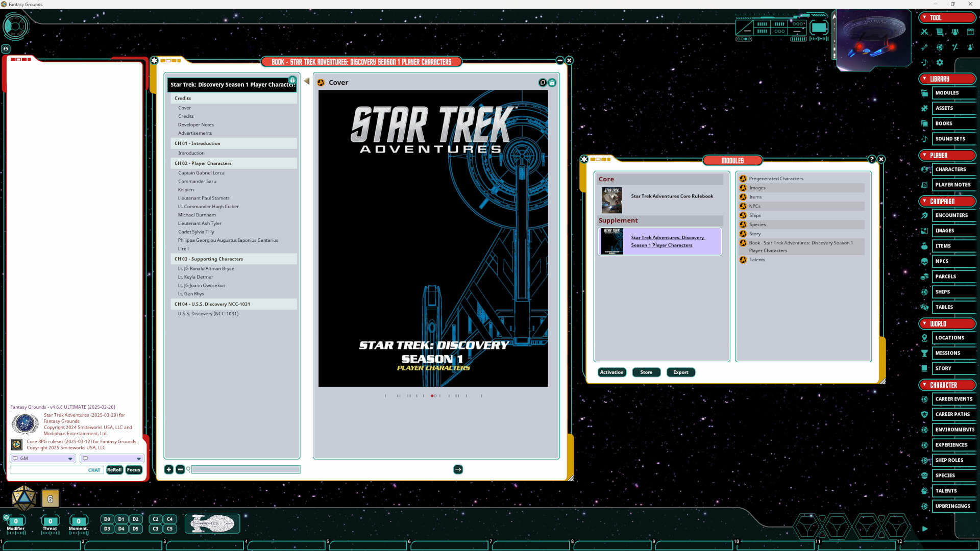The width and height of the screenshot is (980, 551).
Task: Toggle the info icon beside the Cover lock
Action: (x=543, y=82)
